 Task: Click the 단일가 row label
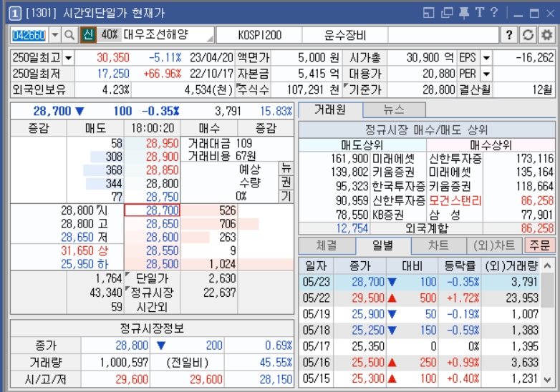pyautogui.click(x=152, y=278)
